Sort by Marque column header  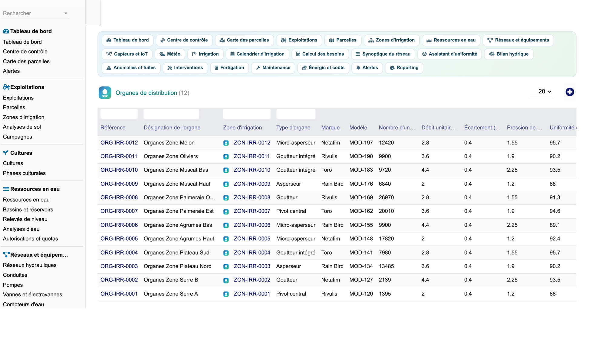coord(330,128)
